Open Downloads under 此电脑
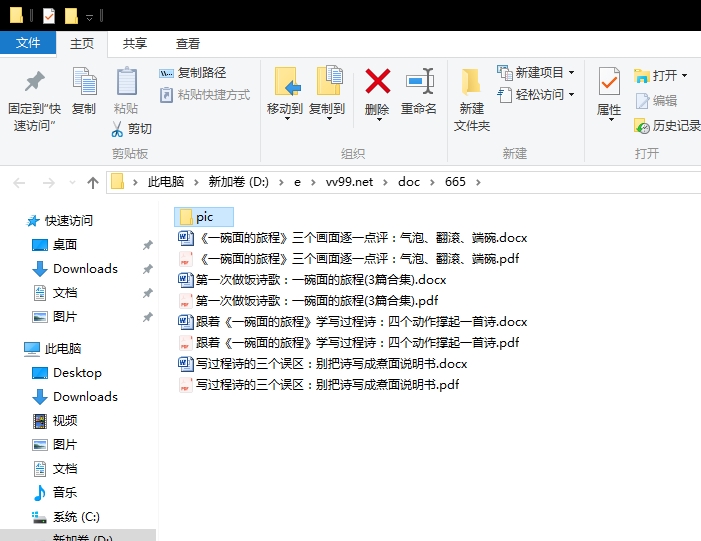 75,397
